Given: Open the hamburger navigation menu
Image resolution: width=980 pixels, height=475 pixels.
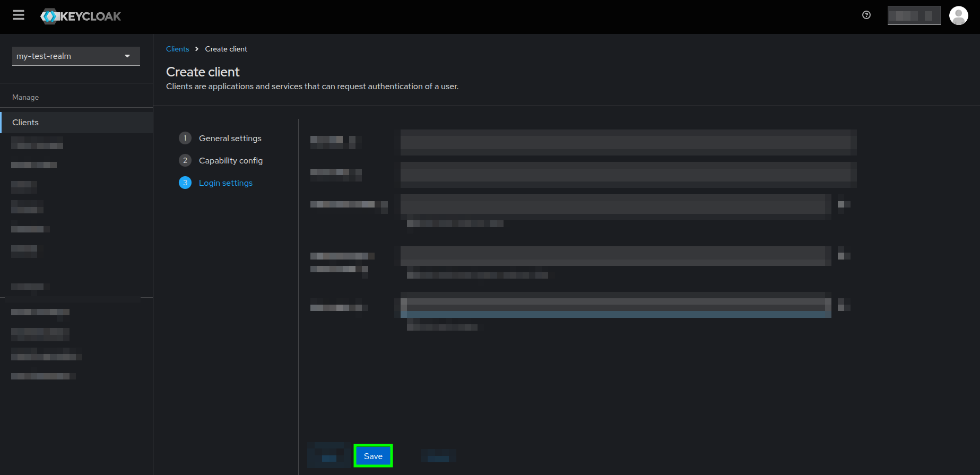Looking at the screenshot, I should pyautogui.click(x=19, y=15).
